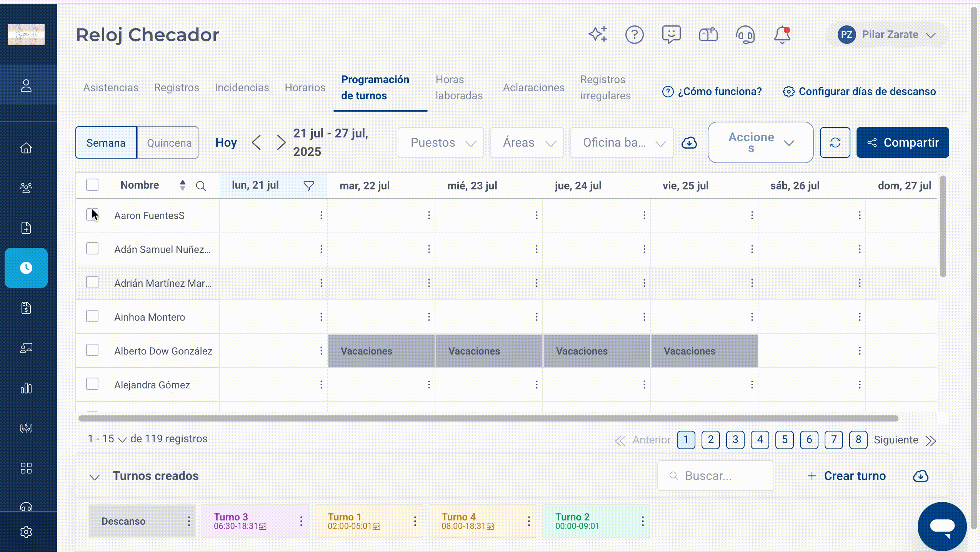Open the filter icon on lun, 21 jul
The image size is (980, 552).
[308, 186]
